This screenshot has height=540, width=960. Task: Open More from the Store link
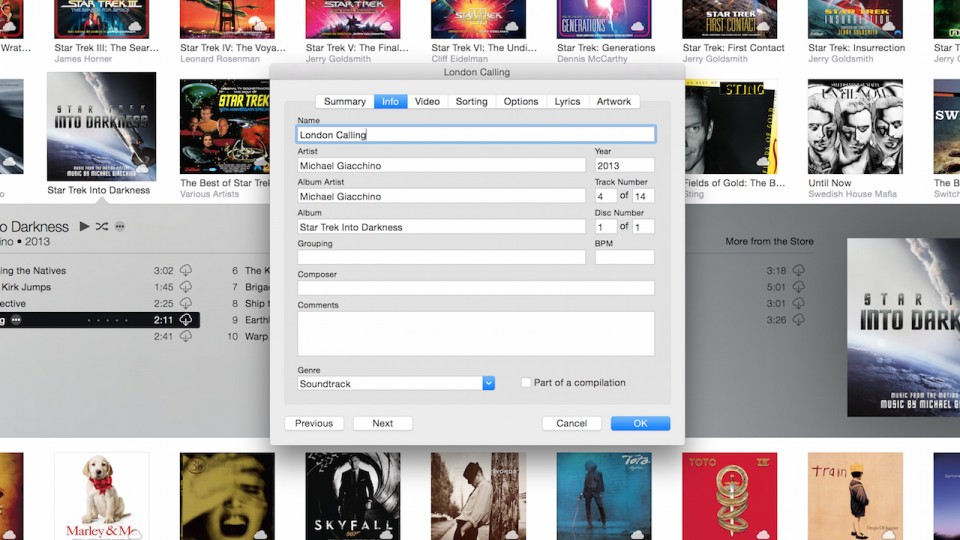[769, 241]
